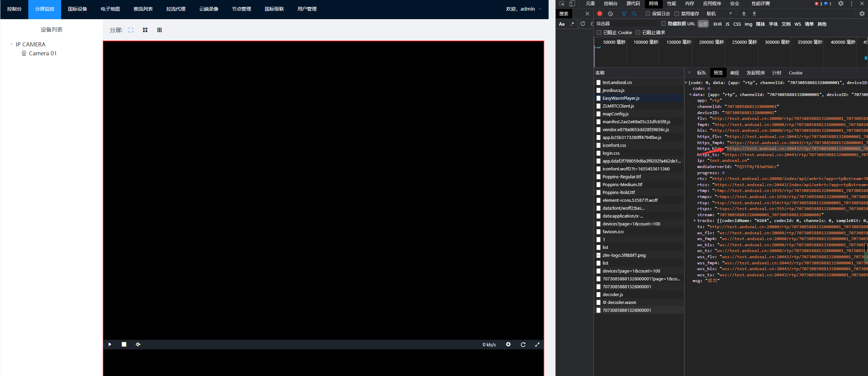The height and width of the screenshot is (376, 868).
Task: Expand the tracks array in preview
Action: pyautogui.click(x=695, y=221)
